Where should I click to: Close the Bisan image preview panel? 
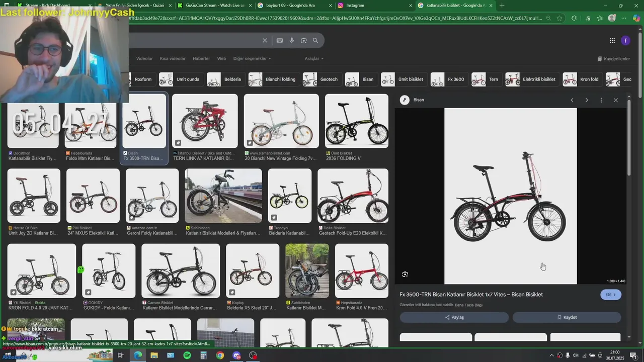[615, 100]
